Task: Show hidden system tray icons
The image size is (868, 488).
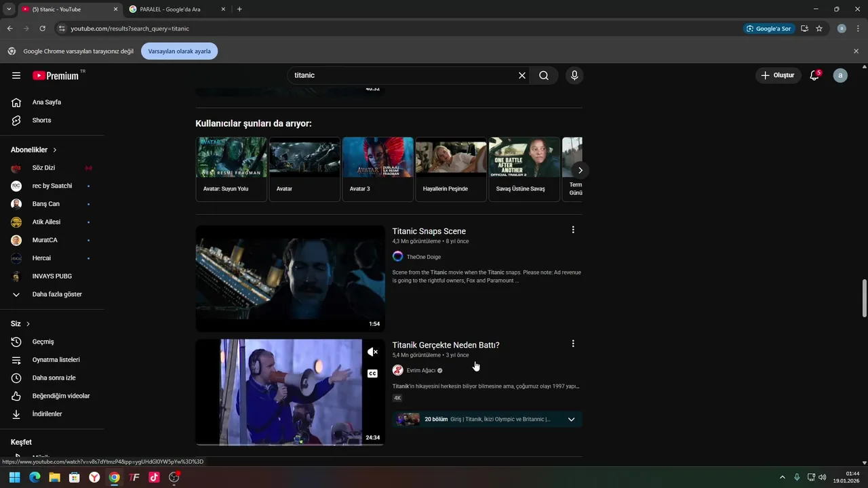Action: pos(782,477)
